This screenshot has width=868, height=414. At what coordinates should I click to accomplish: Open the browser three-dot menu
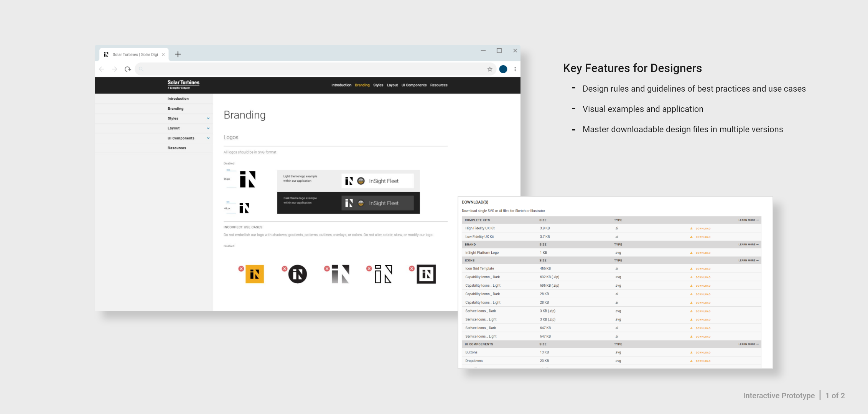click(x=515, y=69)
